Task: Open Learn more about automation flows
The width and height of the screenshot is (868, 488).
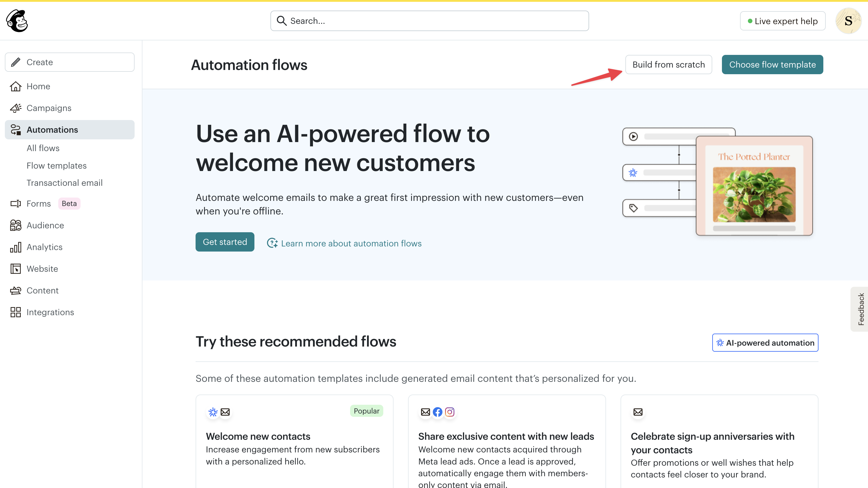Action: pos(351,243)
